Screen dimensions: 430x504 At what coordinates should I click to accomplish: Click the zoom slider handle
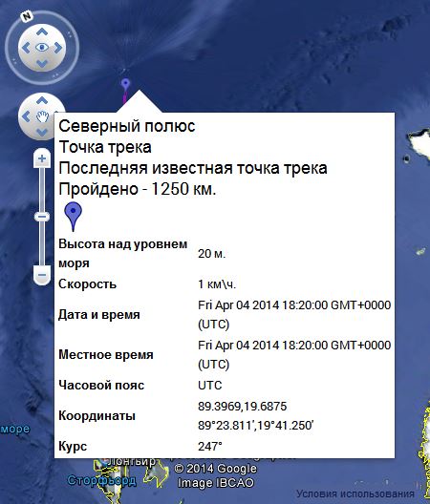[42, 217]
